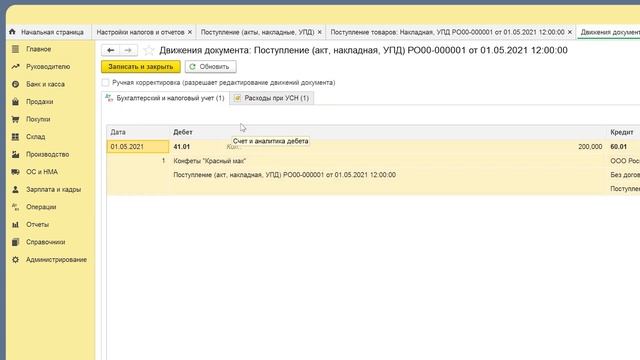
Task: Click the Записать и закрыть button
Action: click(141, 67)
